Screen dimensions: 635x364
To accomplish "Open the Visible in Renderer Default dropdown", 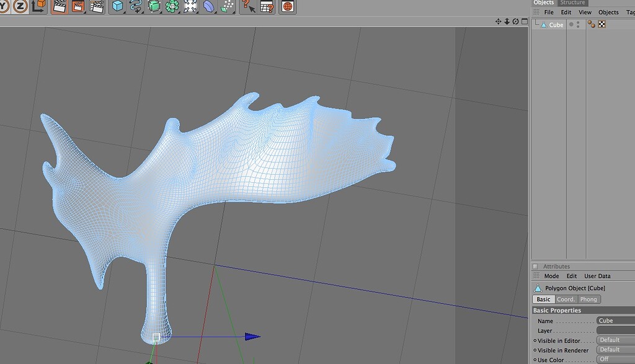I will point(615,350).
